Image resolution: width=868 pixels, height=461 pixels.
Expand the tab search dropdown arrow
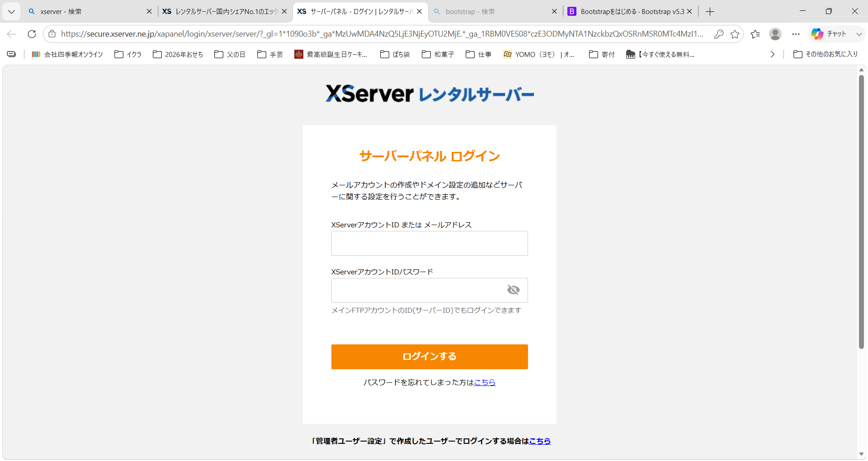11,12
